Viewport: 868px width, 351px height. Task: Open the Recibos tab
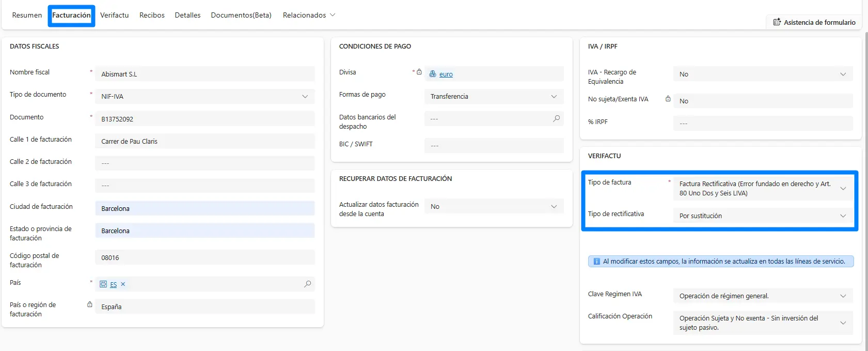click(x=152, y=15)
